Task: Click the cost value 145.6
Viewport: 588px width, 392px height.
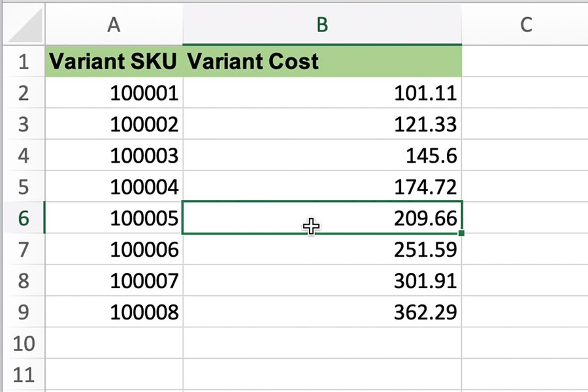Action: (x=431, y=155)
